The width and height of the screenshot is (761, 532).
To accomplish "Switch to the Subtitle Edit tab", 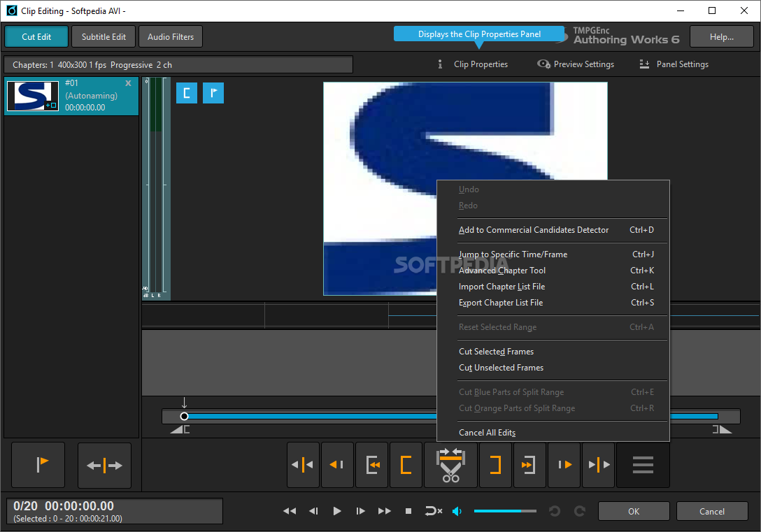I will click(x=104, y=37).
